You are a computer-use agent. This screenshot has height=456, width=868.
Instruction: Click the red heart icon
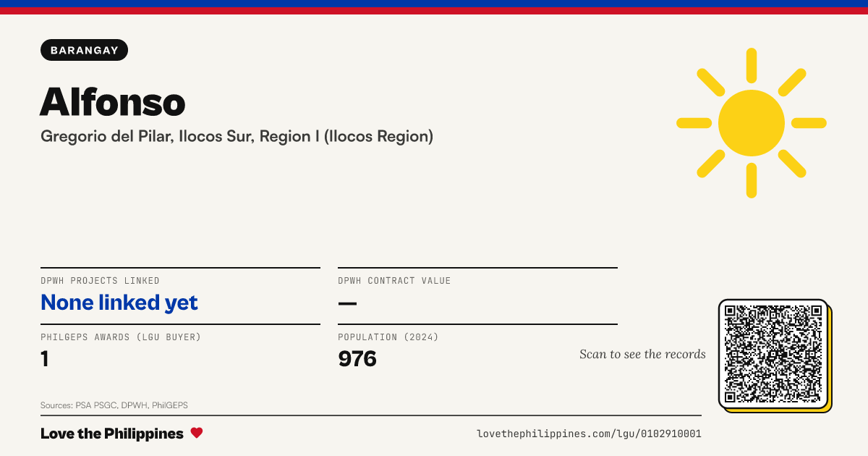197,433
